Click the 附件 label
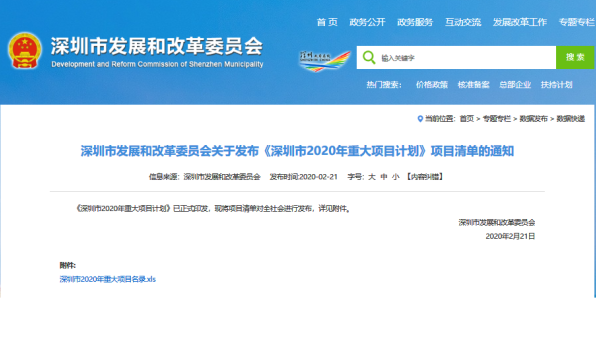Screen dimensions: 596x360 click(x=68, y=265)
